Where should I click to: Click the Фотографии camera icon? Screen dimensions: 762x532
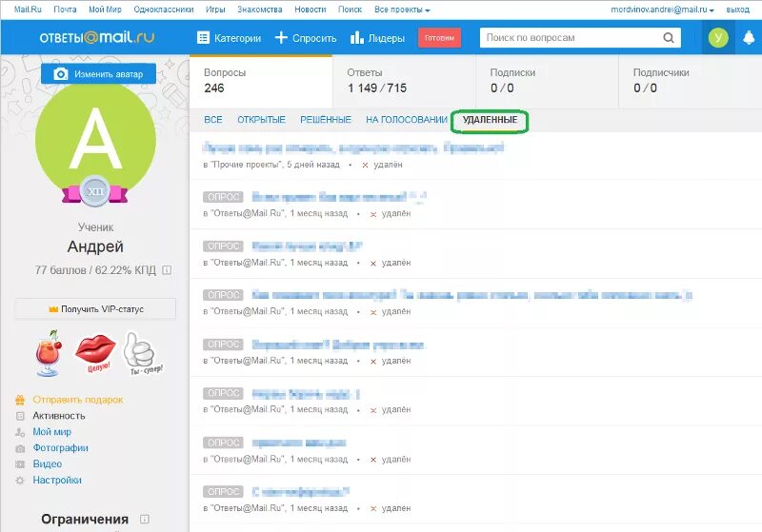pos(20,448)
